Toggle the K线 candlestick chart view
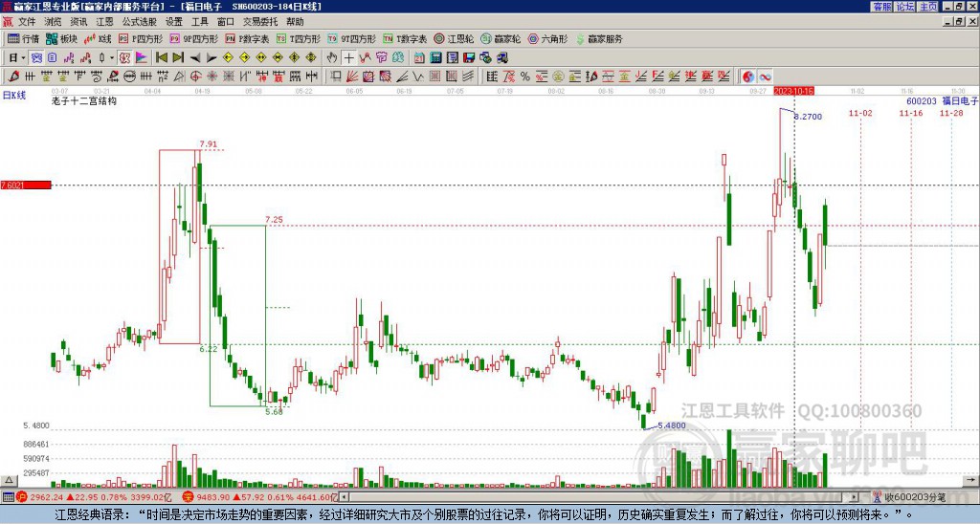Image resolution: width=980 pixels, height=524 pixels. pos(99,39)
